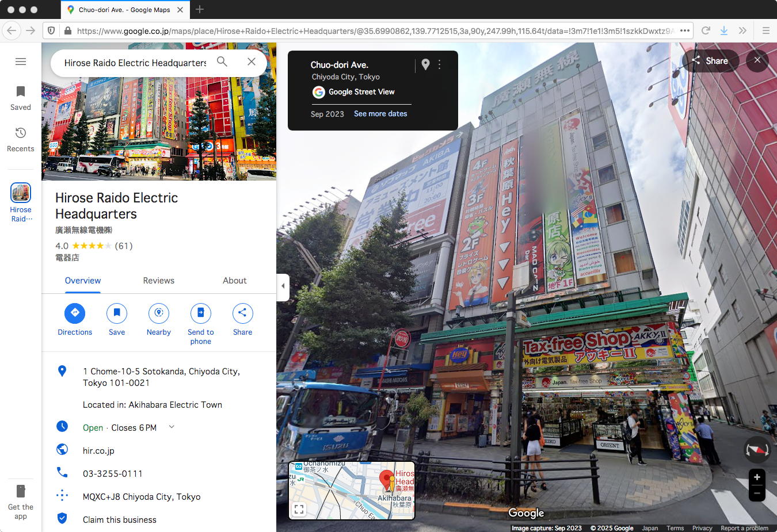Zoom in Street View
This screenshot has width=777, height=532.
[757, 477]
